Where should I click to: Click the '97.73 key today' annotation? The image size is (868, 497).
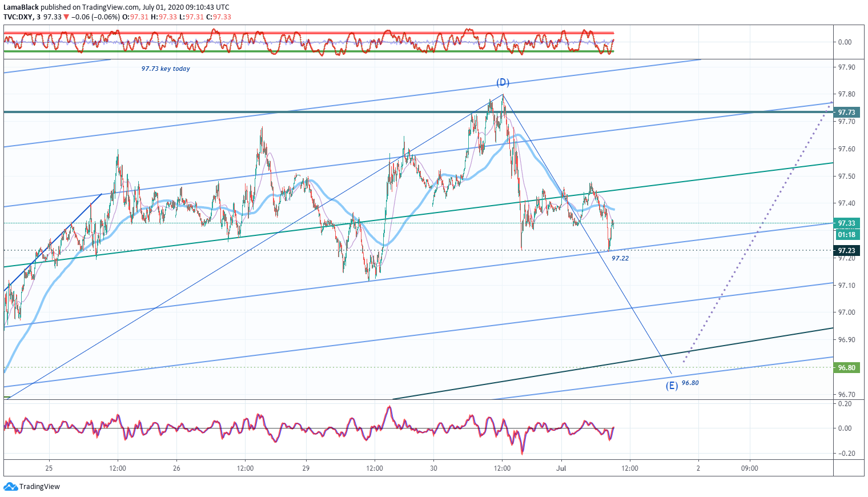[166, 69]
